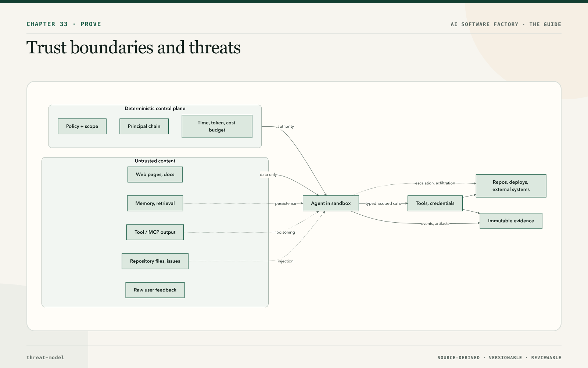588x368 pixels.
Task: Click the threat-model footer label
Action: tap(45, 357)
